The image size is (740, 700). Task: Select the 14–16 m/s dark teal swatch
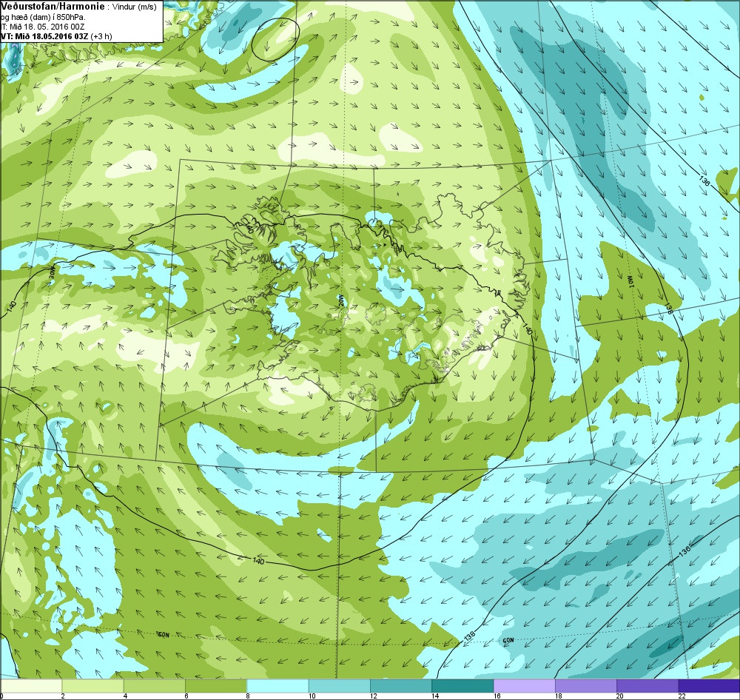(x=463, y=685)
